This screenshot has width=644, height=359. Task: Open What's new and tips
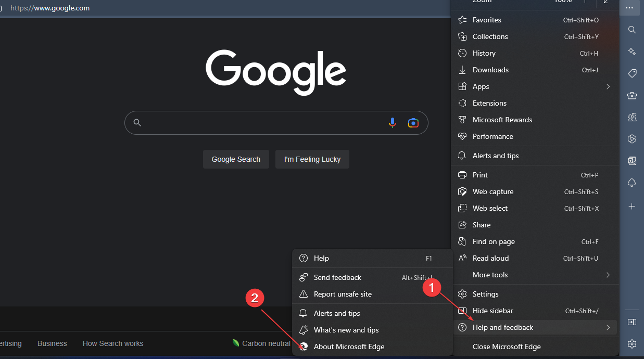click(x=372, y=330)
